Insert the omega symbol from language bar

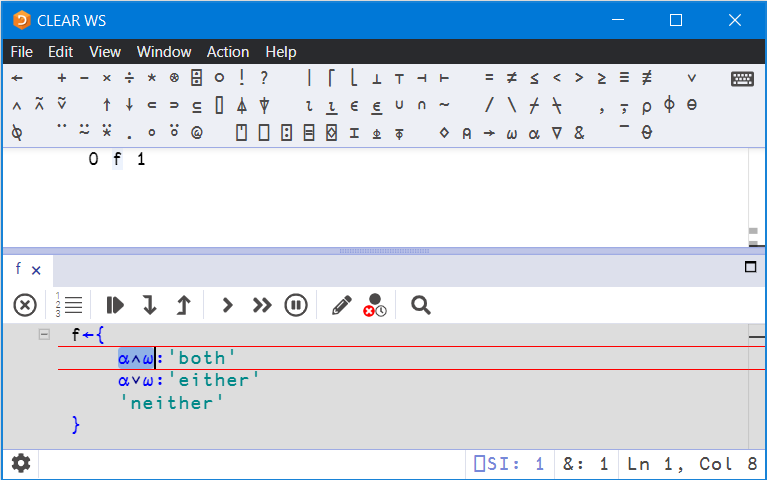click(512, 133)
